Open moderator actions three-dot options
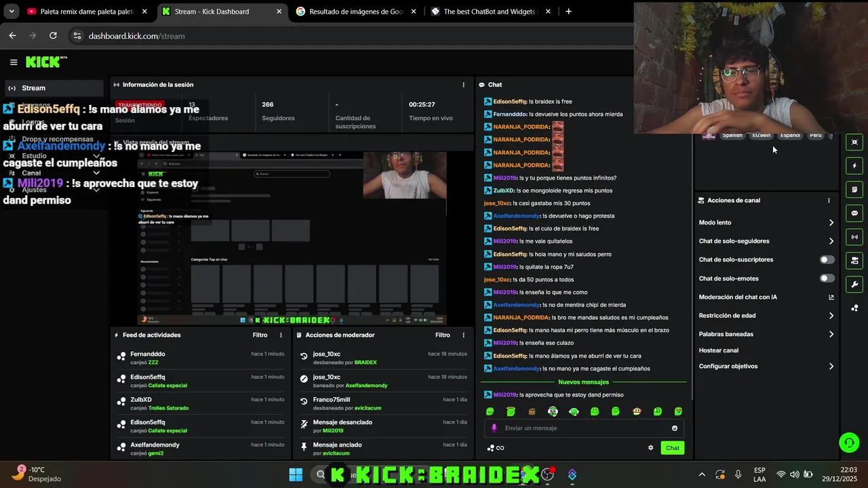Viewport: 868px width, 488px height. click(x=464, y=335)
